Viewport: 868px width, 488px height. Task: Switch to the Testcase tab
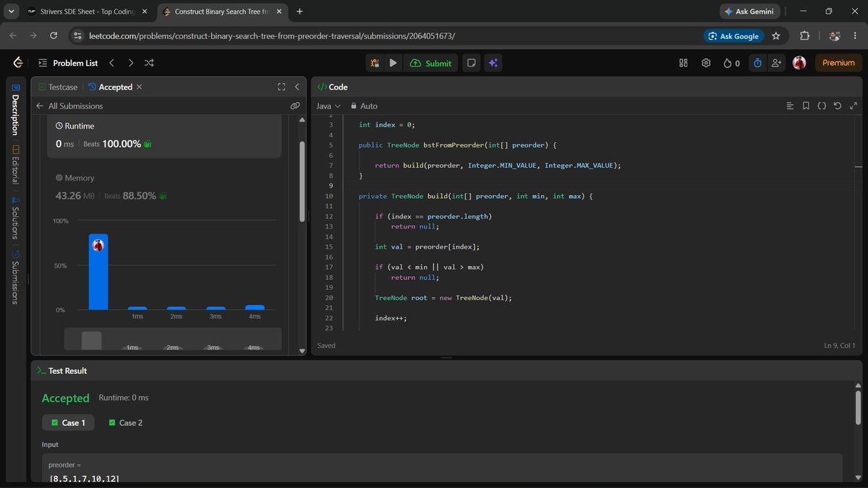pyautogui.click(x=58, y=87)
